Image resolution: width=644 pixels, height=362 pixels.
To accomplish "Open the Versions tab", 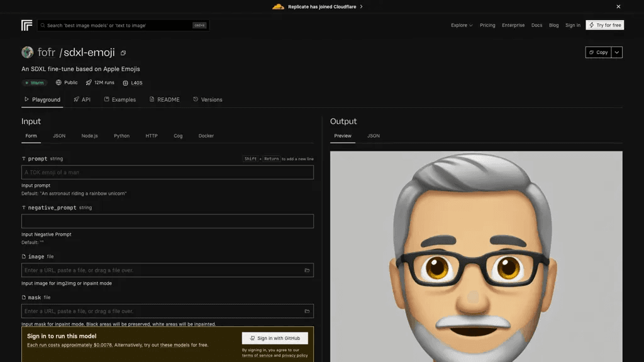I will click(208, 99).
